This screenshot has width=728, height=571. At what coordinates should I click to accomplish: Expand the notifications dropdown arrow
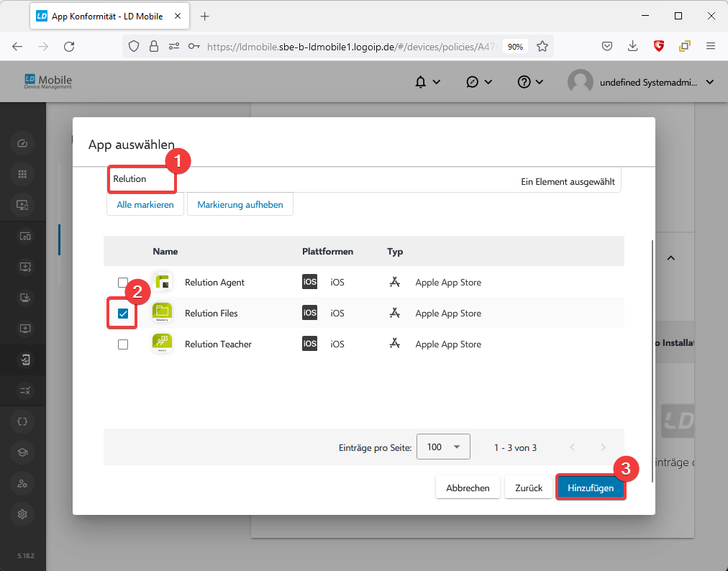pos(437,82)
